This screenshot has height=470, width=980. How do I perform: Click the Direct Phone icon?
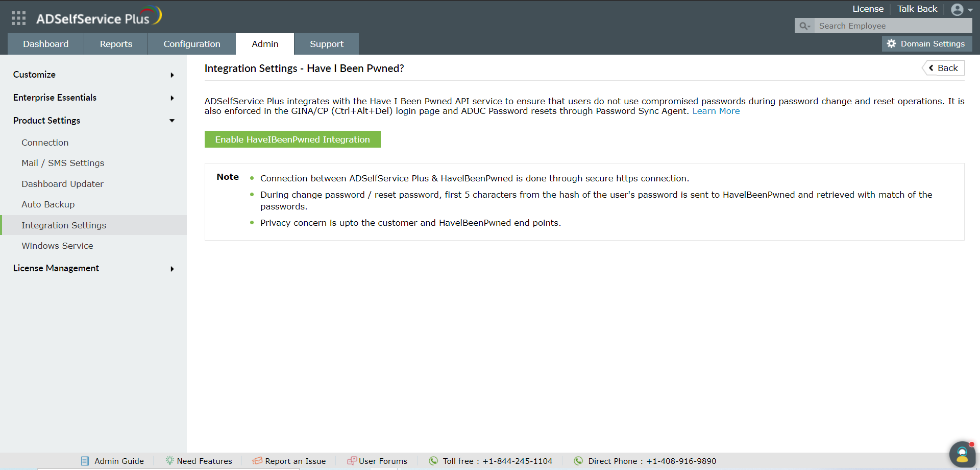pos(578,461)
